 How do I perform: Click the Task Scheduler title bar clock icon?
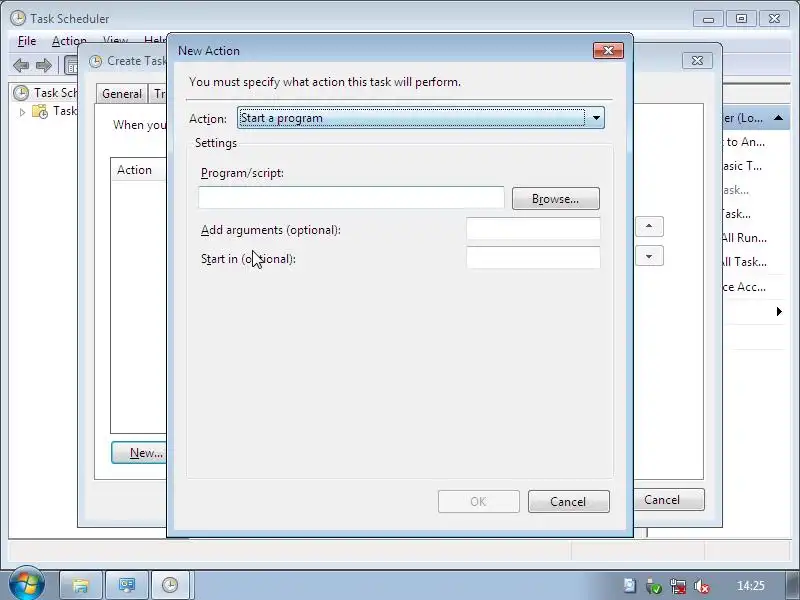pos(18,18)
